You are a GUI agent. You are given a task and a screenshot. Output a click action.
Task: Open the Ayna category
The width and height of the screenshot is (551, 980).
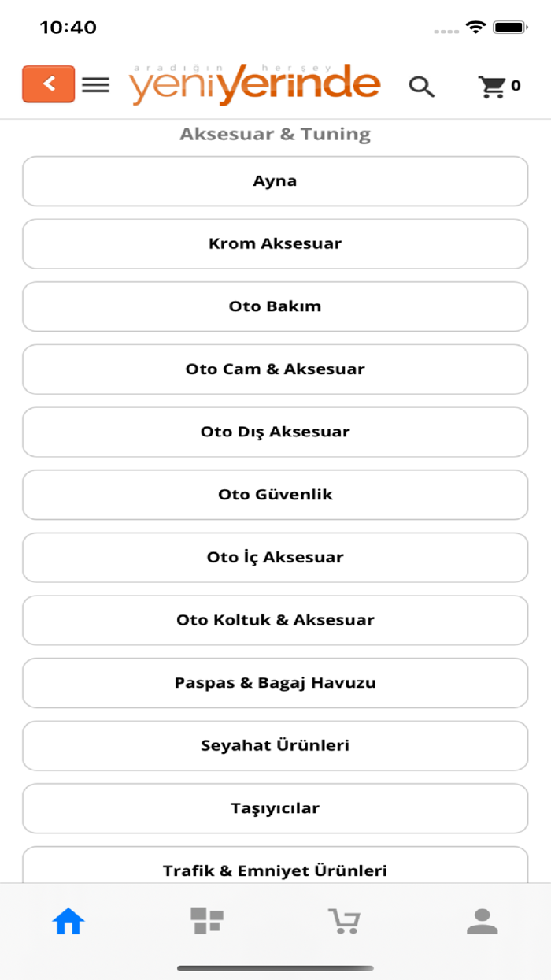point(275,180)
